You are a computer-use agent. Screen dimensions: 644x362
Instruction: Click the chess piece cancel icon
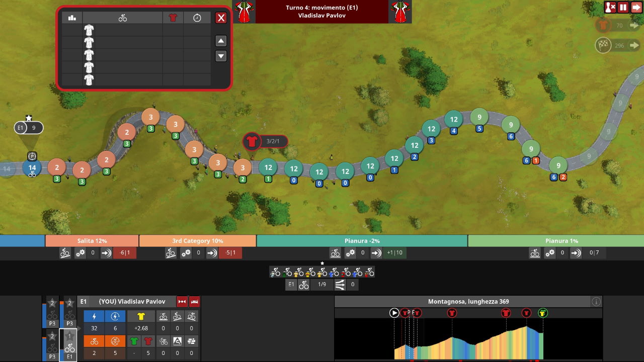tap(610, 7)
